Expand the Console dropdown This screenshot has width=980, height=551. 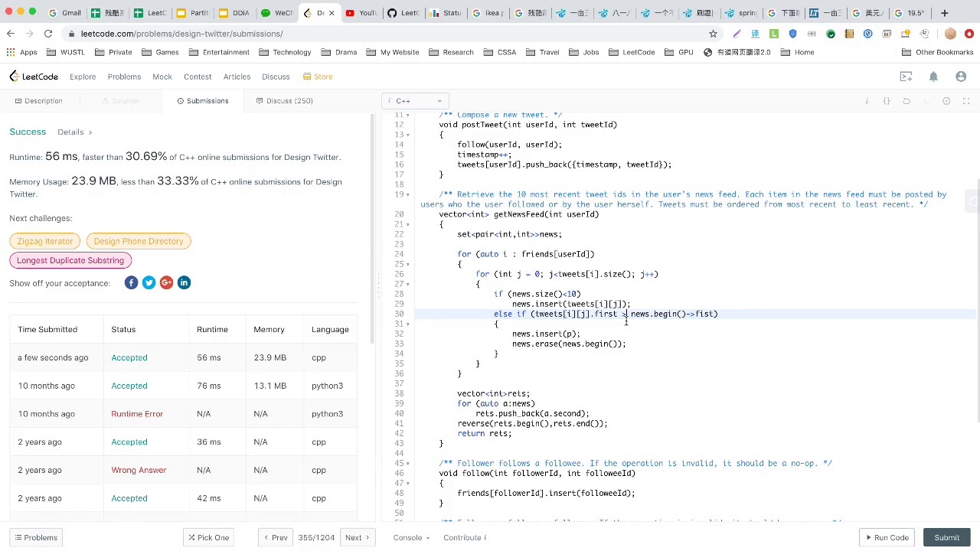[411, 537]
